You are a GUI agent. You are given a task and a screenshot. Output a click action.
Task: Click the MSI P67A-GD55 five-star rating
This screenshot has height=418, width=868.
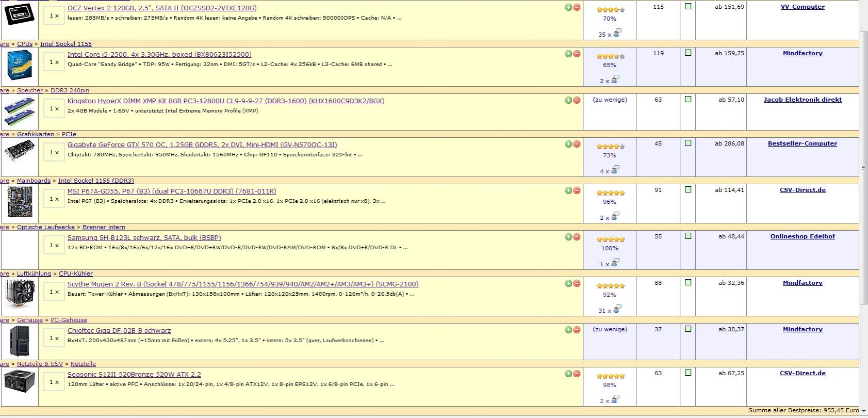point(611,193)
